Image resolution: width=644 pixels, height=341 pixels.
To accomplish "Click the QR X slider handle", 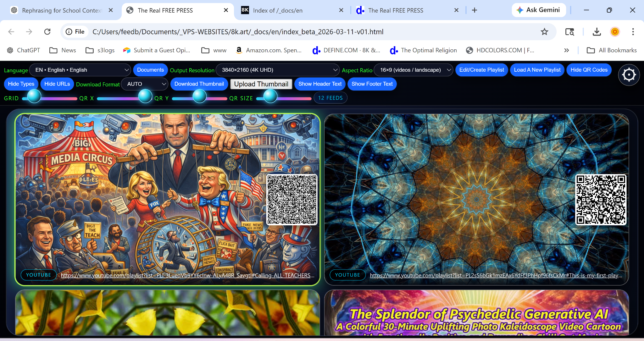I will click(145, 96).
